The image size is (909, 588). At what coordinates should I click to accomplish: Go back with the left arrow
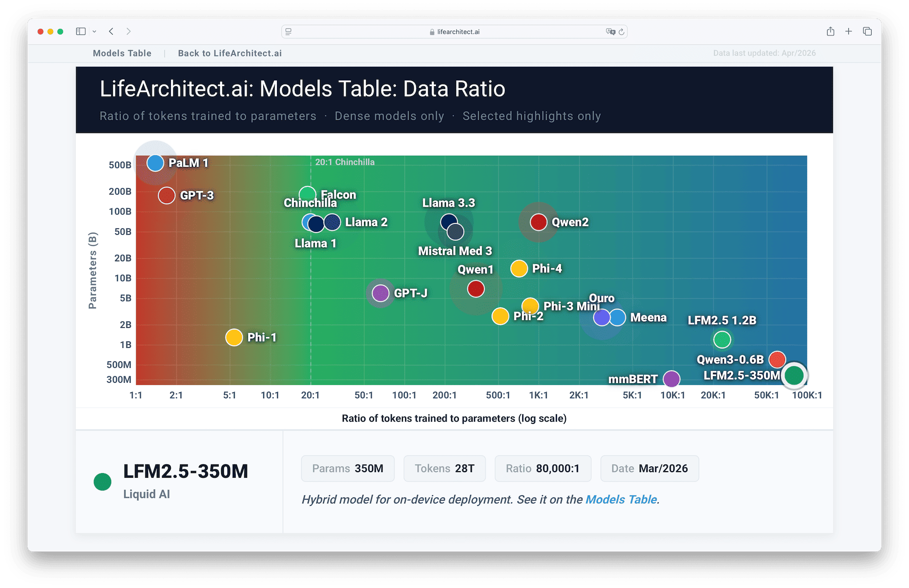pos(111,32)
